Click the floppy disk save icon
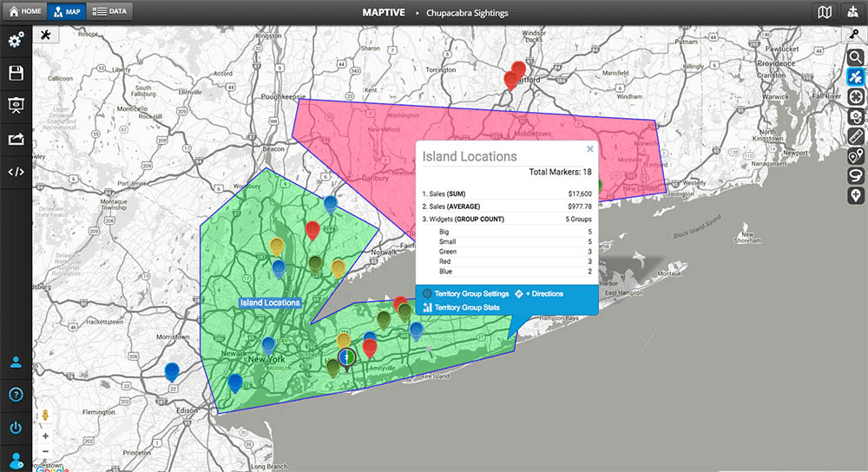 (16, 73)
